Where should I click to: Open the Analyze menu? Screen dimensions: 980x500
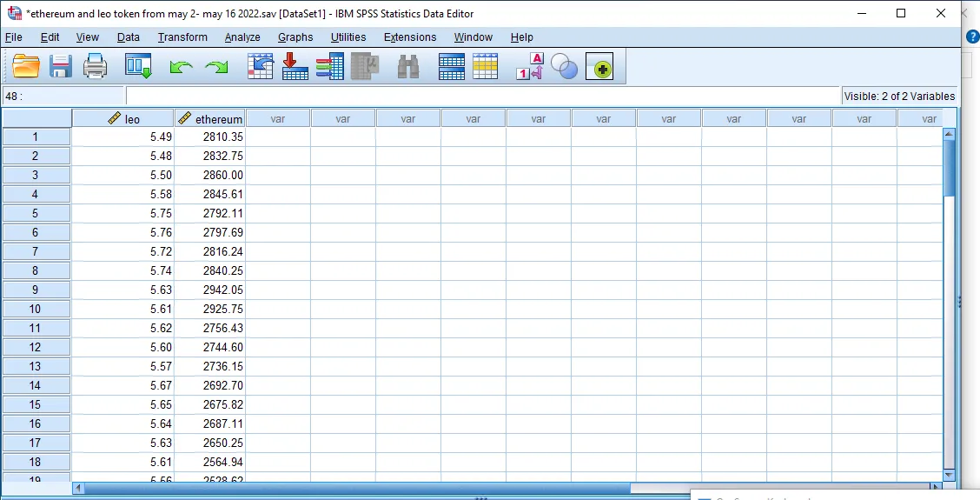coord(242,37)
